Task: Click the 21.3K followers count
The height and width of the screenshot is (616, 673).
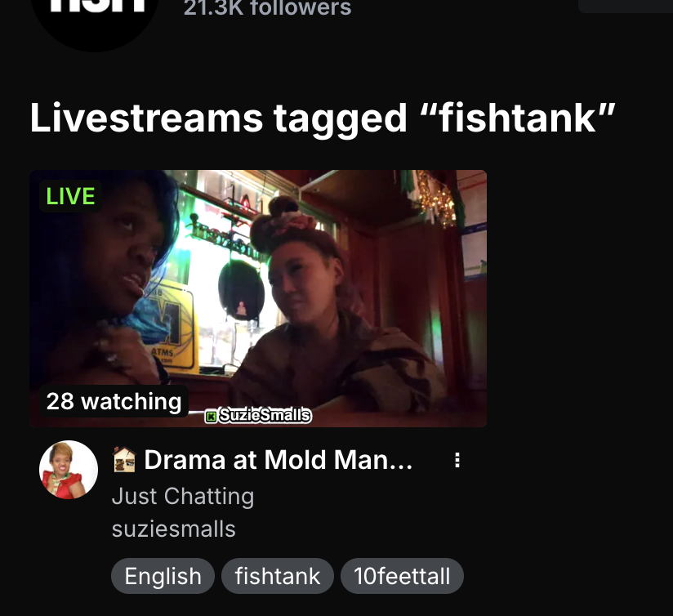Action: coord(267,7)
